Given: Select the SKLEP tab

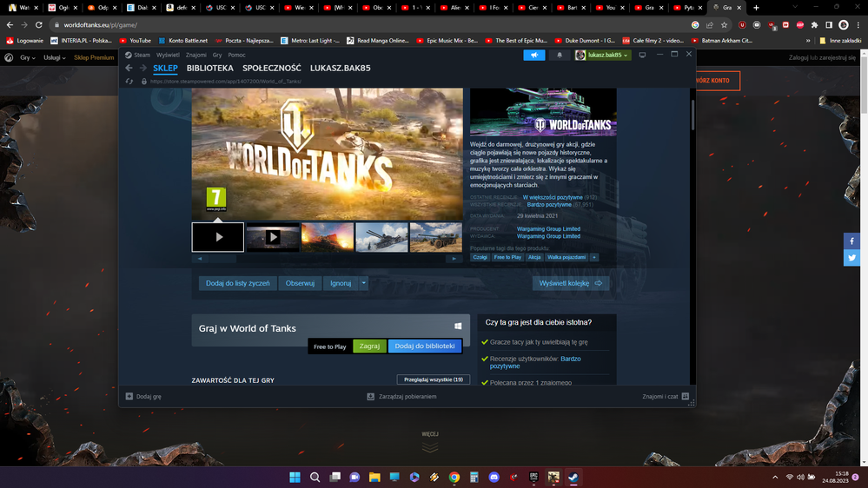Looking at the screenshot, I should click(165, 68).
